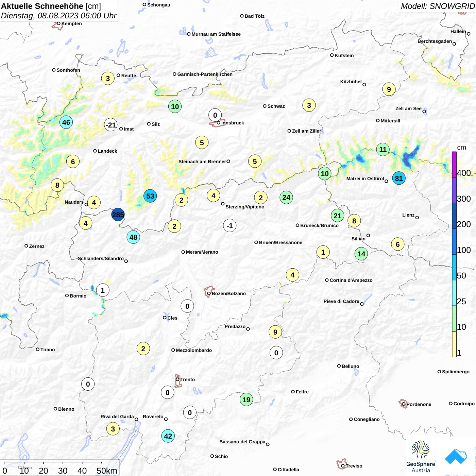Select the 3 marker near Schwaz
The width and height of the screenshot is (476, 476).
coord(309,105)
